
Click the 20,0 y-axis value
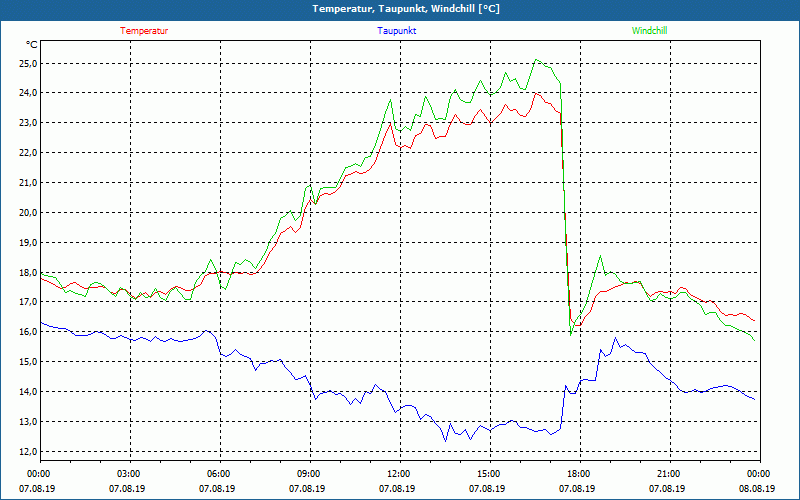[x=28, y=213]
